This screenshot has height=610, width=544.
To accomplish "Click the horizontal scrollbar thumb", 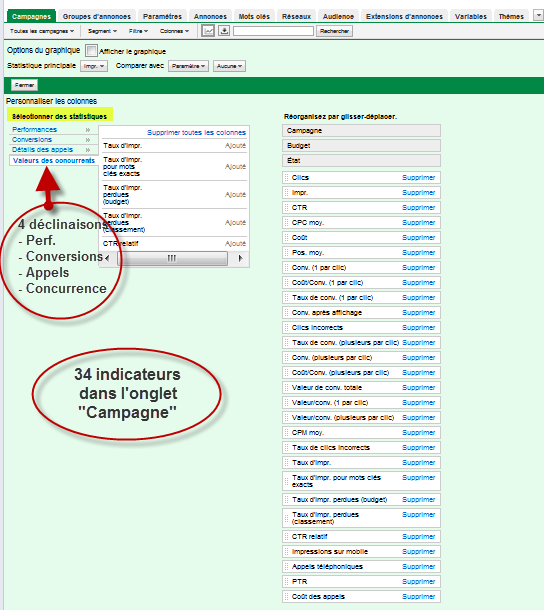I will (172, 258).
